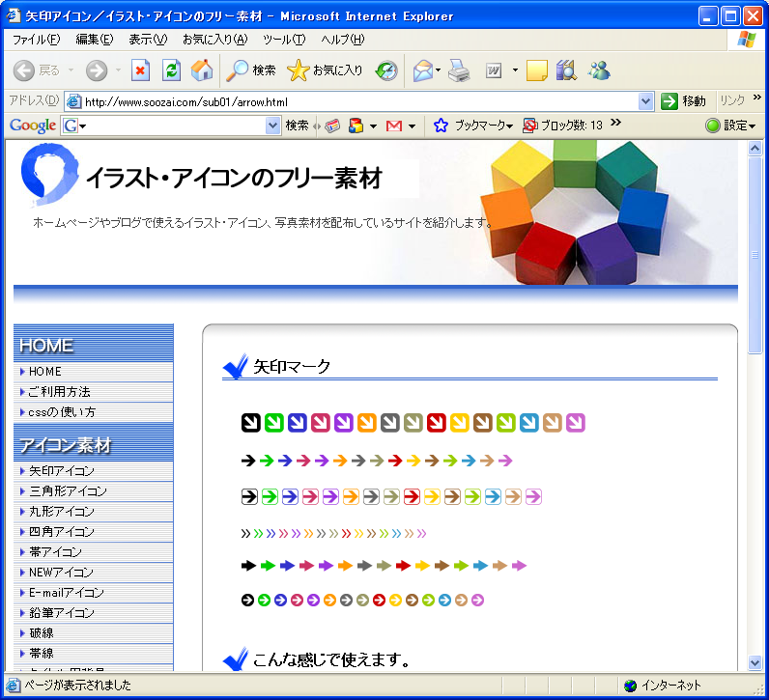This screenshot has height=700, width=769.
Task: Open the NEWアイコン sidebar link
Action: [61, 572]
